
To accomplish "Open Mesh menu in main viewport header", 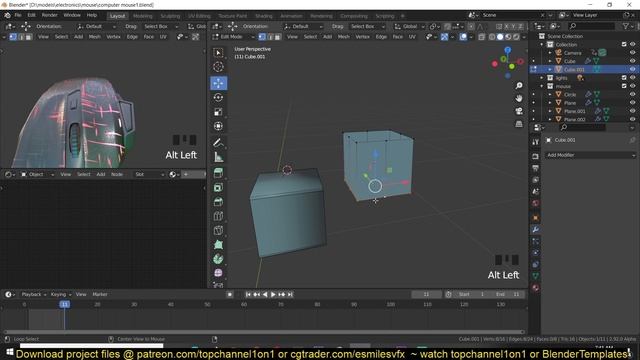I will (344, 37).
